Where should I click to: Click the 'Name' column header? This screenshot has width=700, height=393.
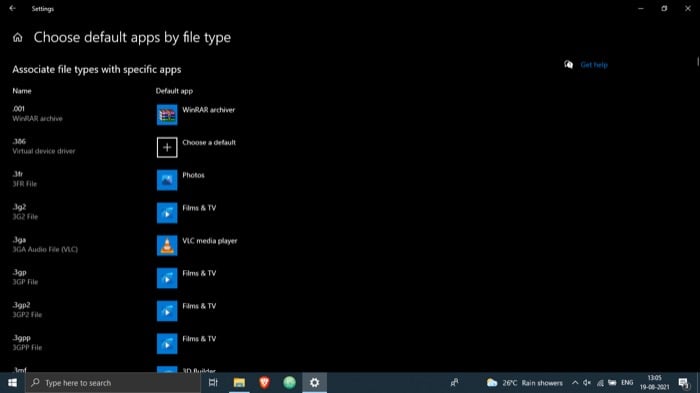(x=22, y=91)
